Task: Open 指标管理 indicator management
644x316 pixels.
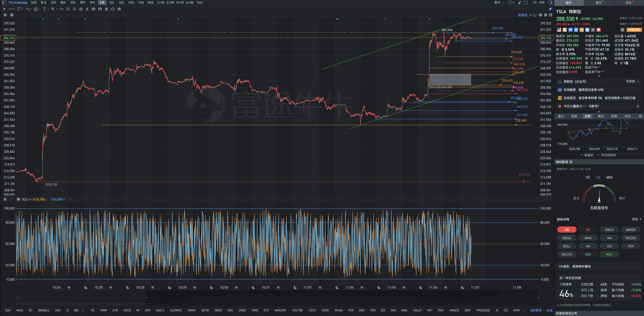Action: [x=536, y=310]
